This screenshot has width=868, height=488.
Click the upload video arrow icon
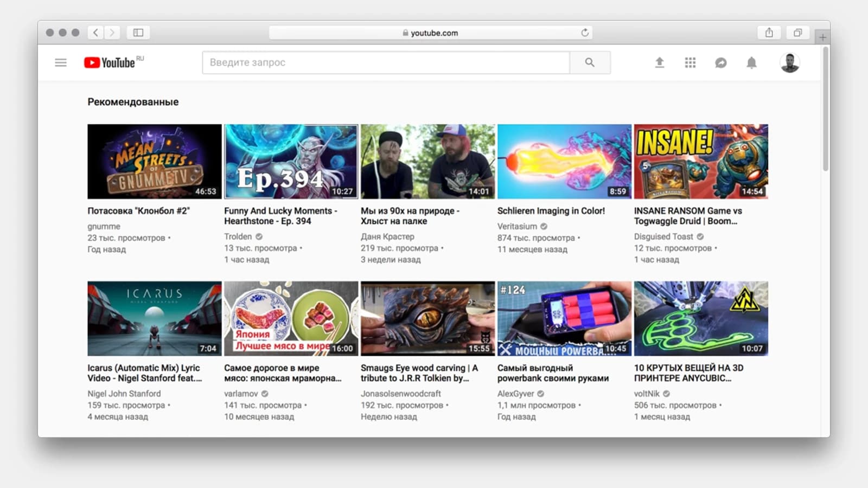(659, 63)
